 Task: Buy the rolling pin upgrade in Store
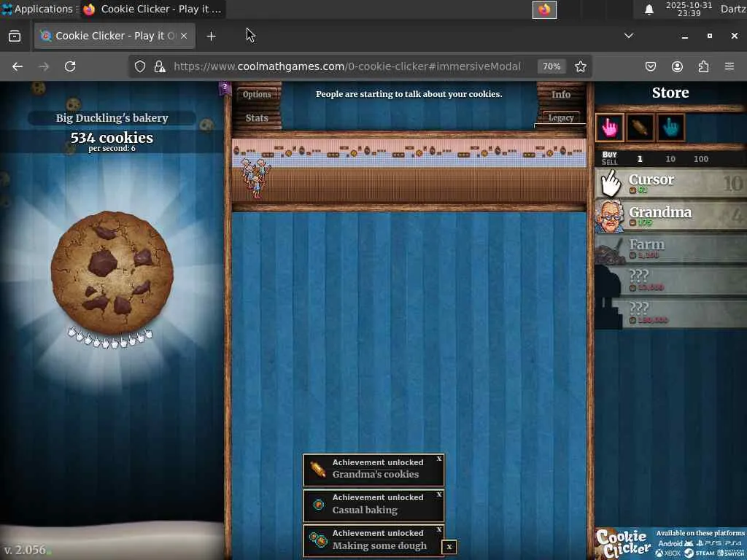point(640,128)
